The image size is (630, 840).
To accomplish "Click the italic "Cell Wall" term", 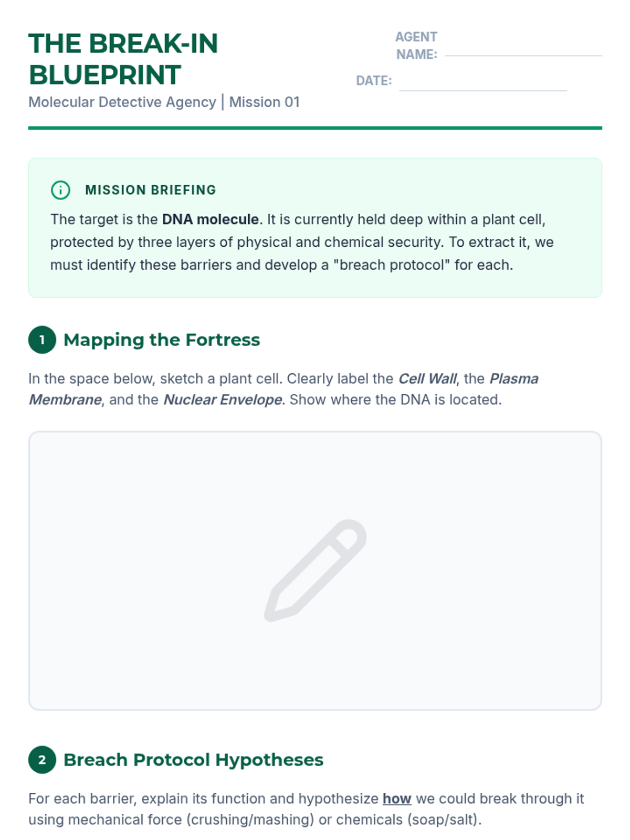I will point(427,379).
